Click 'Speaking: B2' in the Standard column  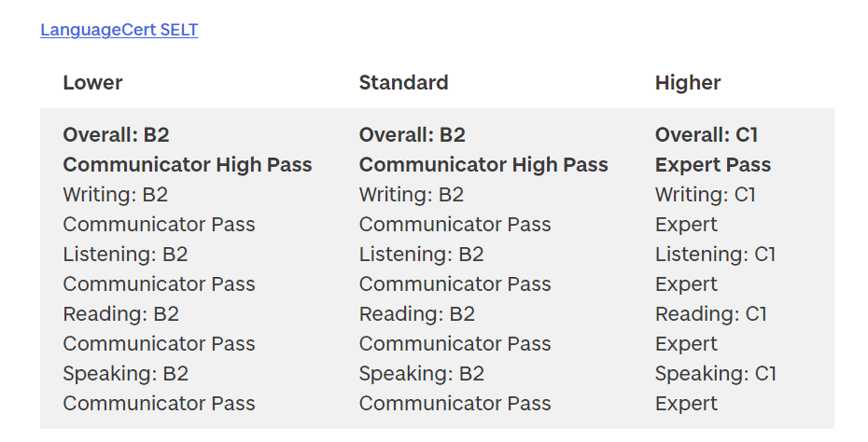pos(421,374)
